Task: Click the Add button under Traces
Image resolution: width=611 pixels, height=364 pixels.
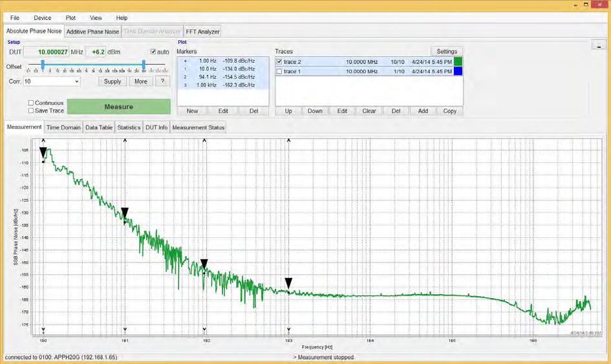Action: click(423, 111)
